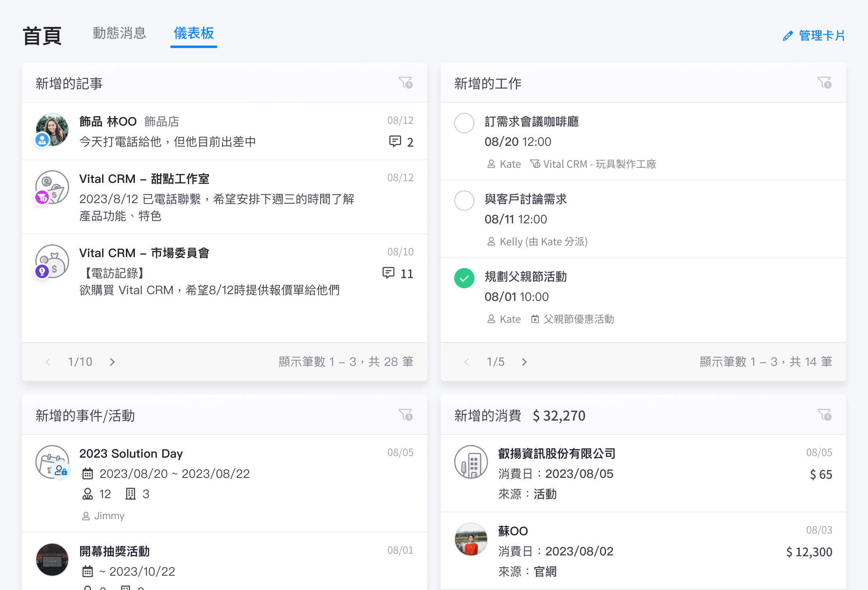Click the calendar icon before ~ 2023/10/22
Image resolution: width=868 pixels, height=590 pixels.
point(88,571)
